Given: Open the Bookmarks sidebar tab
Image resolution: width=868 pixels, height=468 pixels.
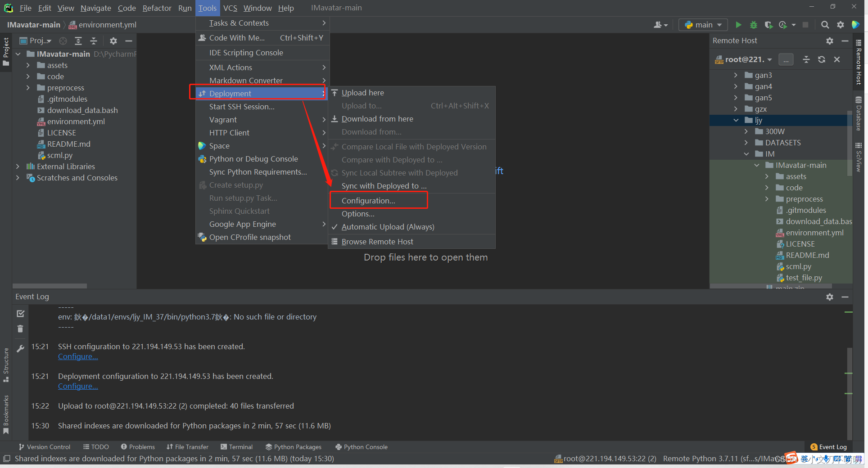Looking at the screenshot, I should click(x=6, y=414).
